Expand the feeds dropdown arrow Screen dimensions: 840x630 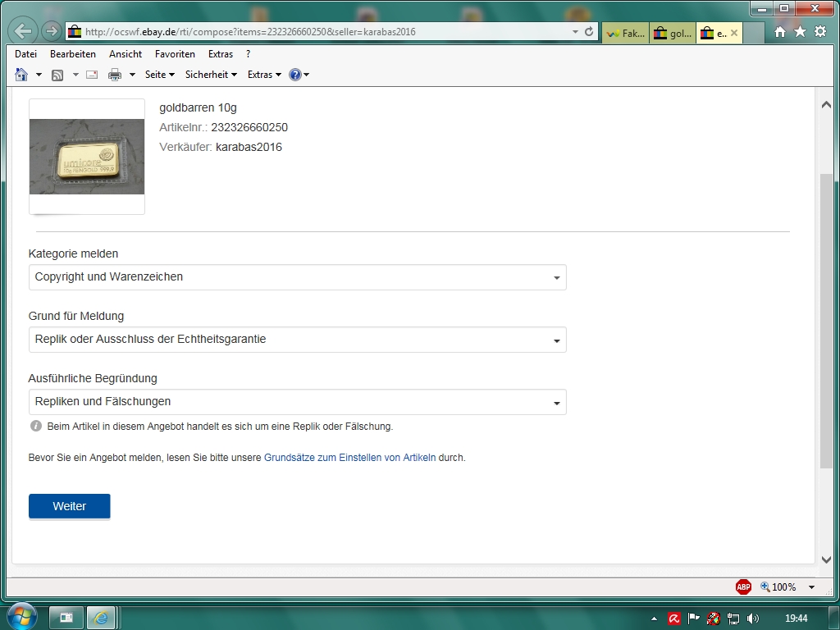pos(75,75)
